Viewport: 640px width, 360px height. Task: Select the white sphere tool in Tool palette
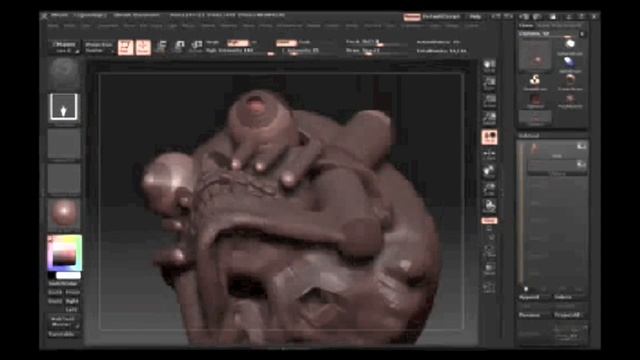570,46
